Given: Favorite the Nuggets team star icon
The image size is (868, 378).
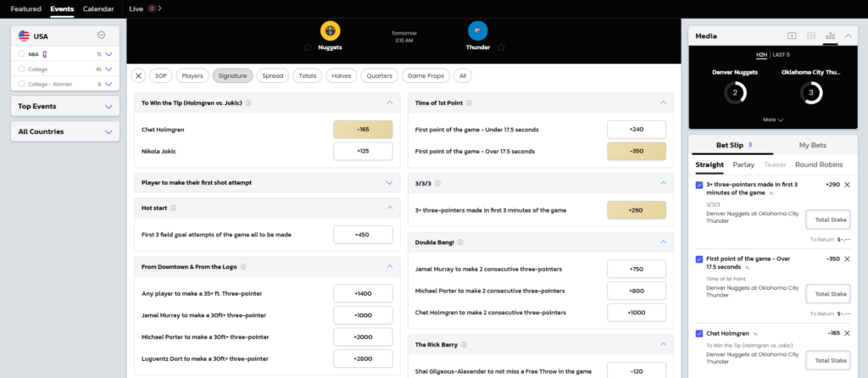Looking at the screenshot, I should pos(308,47).
